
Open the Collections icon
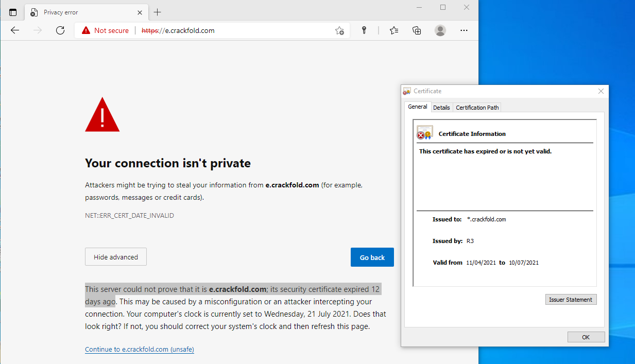pos(417,30)
